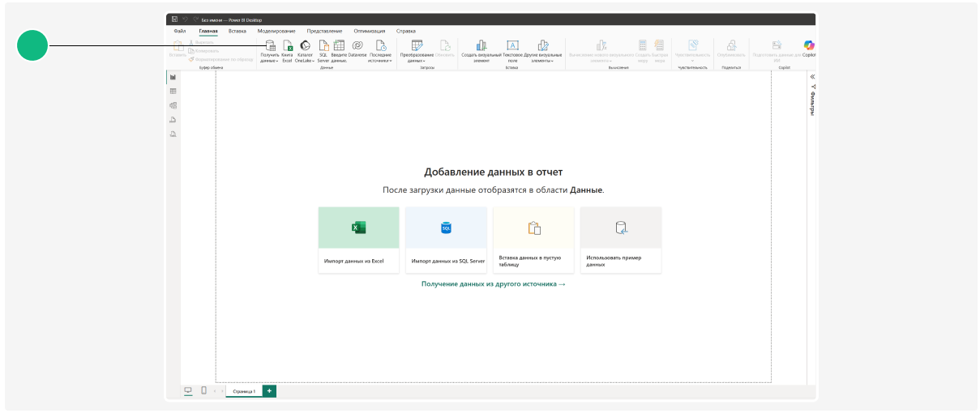Switch to the Вставка ribbon tab

click(238, 31)
